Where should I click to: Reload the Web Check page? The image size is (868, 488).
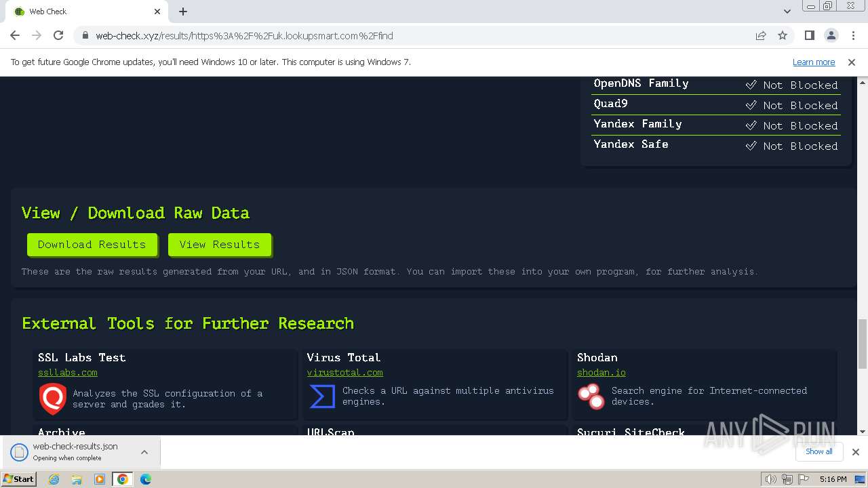tap(58, 35)
